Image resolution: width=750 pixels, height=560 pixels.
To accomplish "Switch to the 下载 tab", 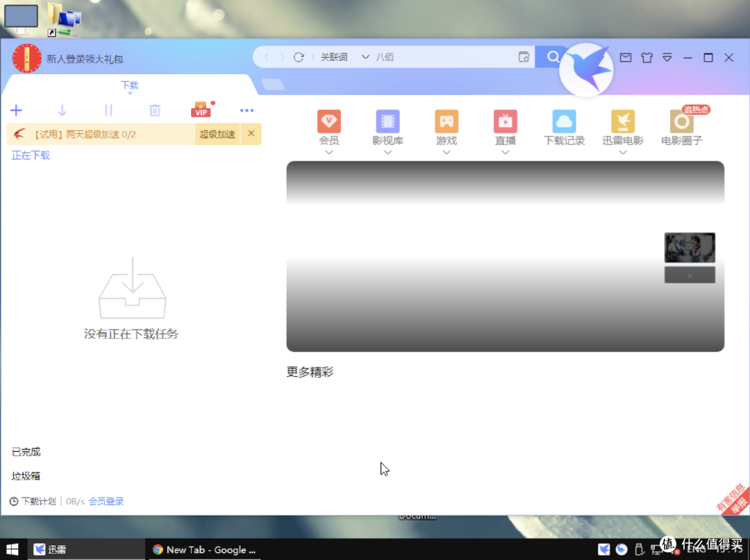I will (130, 85).
